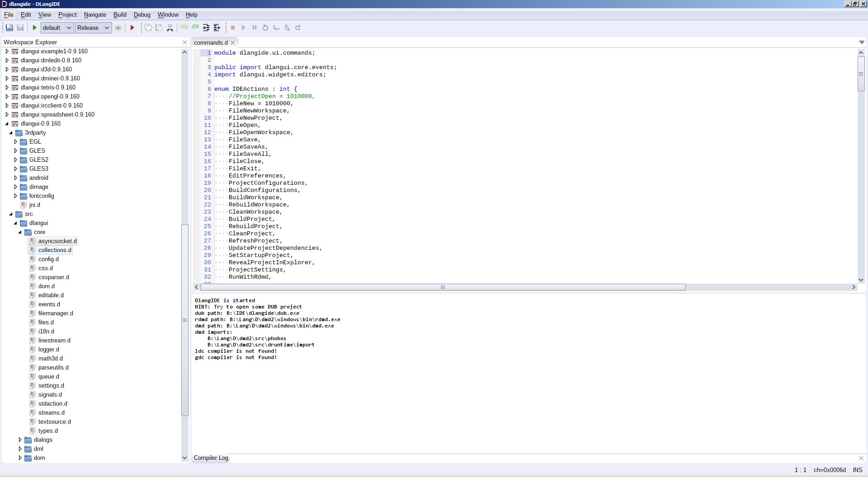Click line 8 'FileNew = 1010000,' in editor
Image resolution: width=868 pixels, height=477 pixels.
click(261, 103)
